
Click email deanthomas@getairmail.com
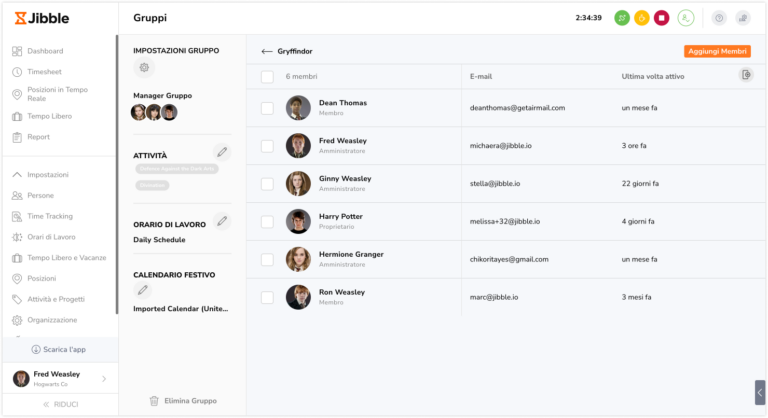click(x=517, y=108)
